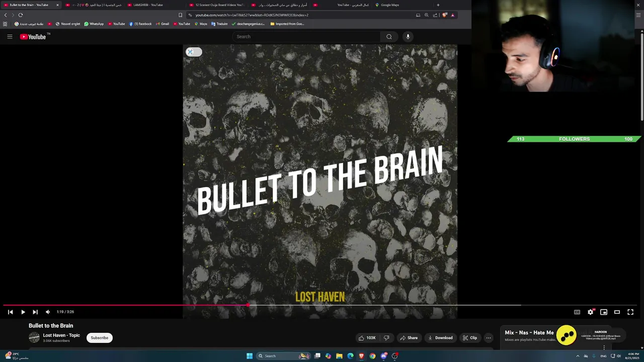Screen dimensions: 644x362
Task: Bookmark this page icon
Action: 180,15
